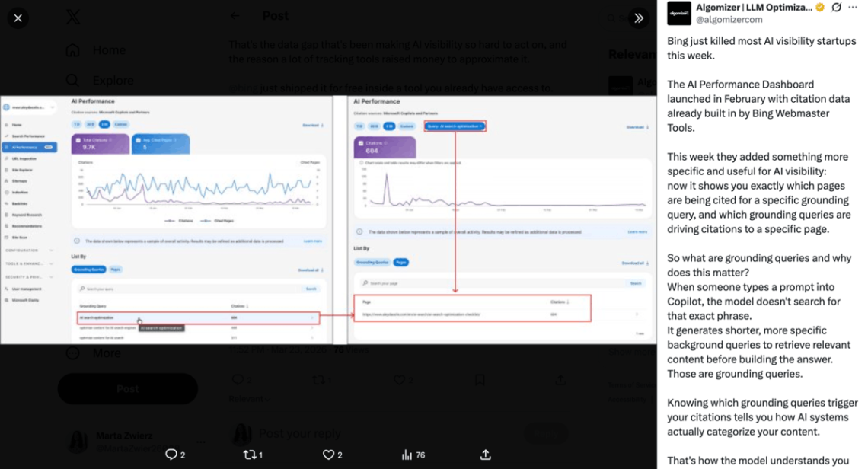Expand the Relevant replies sort dropdown
The height and width of the screenshot is (469, 868).
pos(250,399)
